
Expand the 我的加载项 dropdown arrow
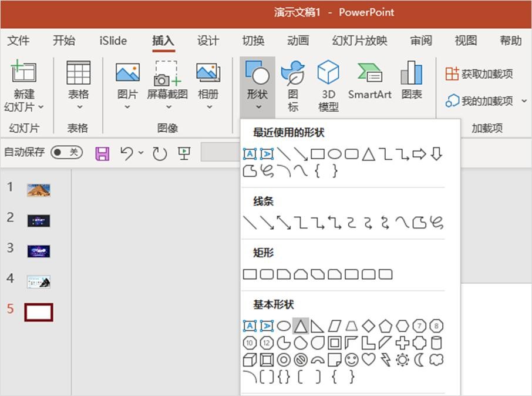[524, 101]
